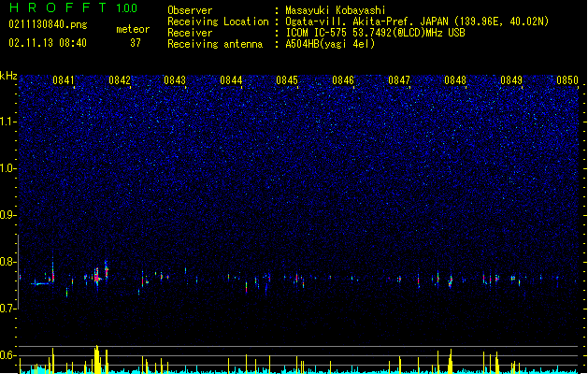Click the 0841 time marker
This screenshot has width=588, height=374.
(64, 80)
